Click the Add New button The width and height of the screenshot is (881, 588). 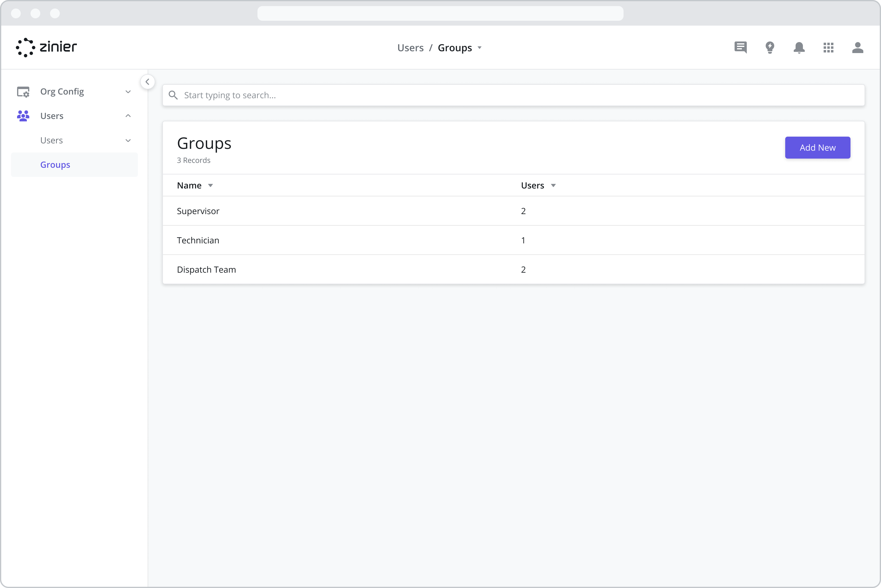(x=817, y=147)
